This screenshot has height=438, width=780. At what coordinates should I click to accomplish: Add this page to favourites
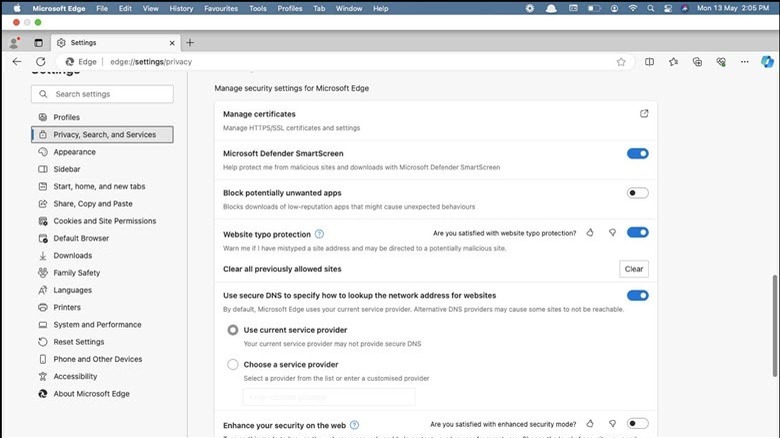coord(621,61)
